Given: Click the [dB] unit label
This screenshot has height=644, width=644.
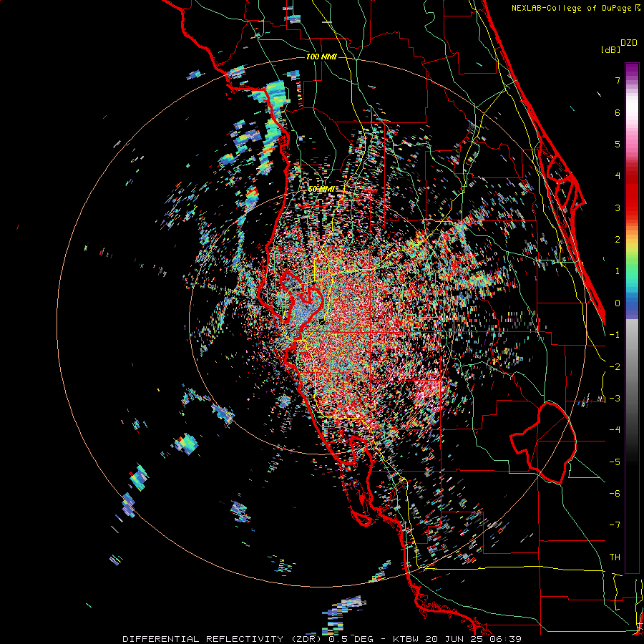Looking at the screenshot, I should 611,49.
